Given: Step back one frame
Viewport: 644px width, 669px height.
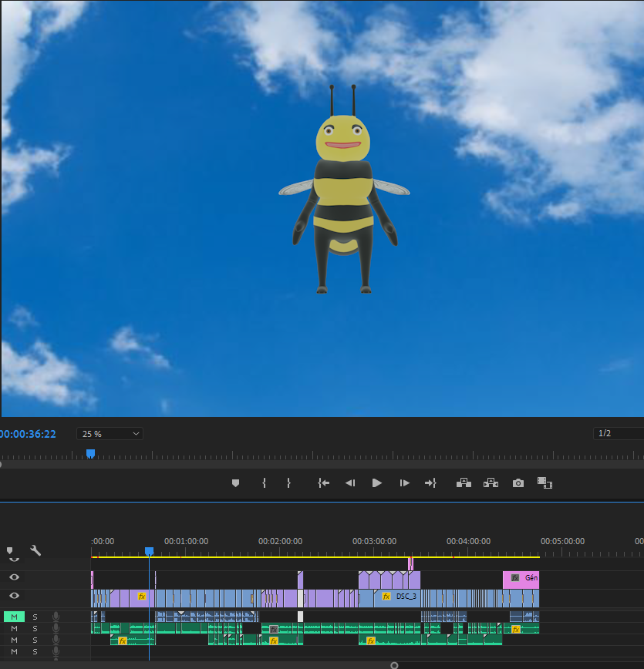Looking at the screenshot, I should (x=350, y=483).
